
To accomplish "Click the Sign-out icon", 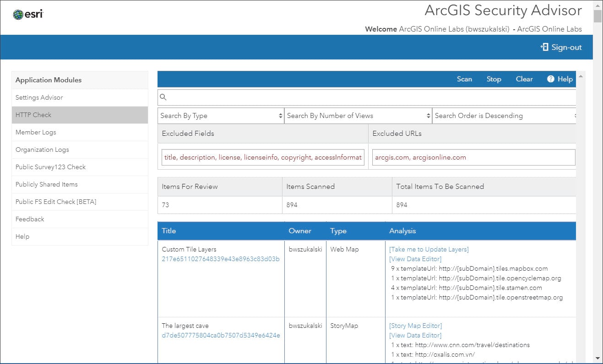I will point(544,47).
